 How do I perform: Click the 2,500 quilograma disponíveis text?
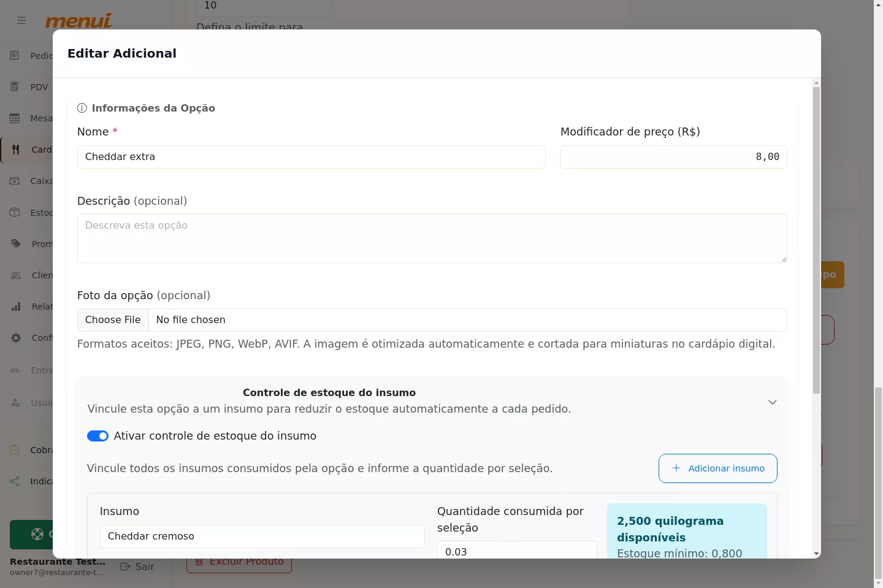click(x=670, y=529)
